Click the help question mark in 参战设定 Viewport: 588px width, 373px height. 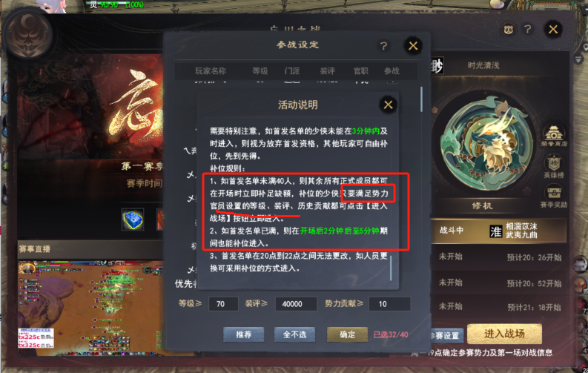(x=383, y=46)
